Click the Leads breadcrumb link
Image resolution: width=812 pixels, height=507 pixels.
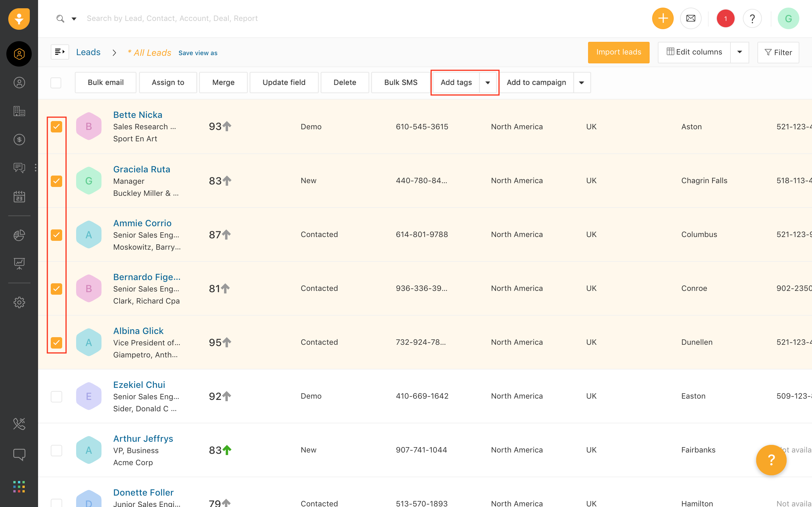88,52
